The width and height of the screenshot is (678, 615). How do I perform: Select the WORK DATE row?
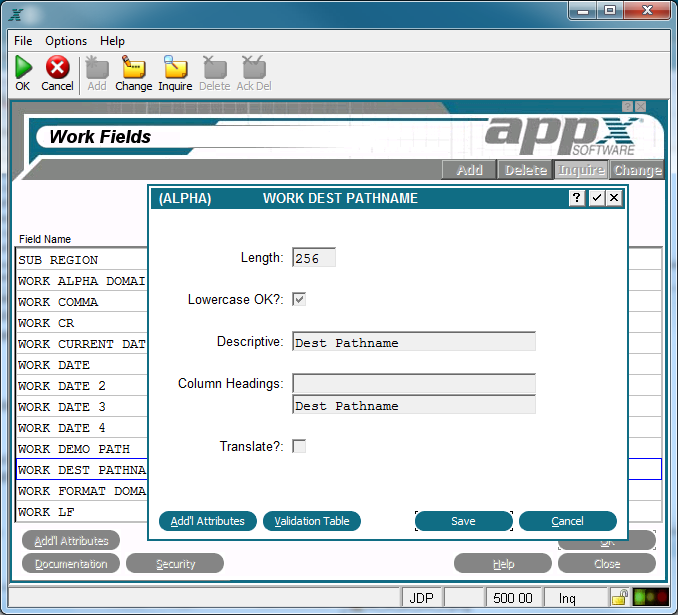coord(82,365)
